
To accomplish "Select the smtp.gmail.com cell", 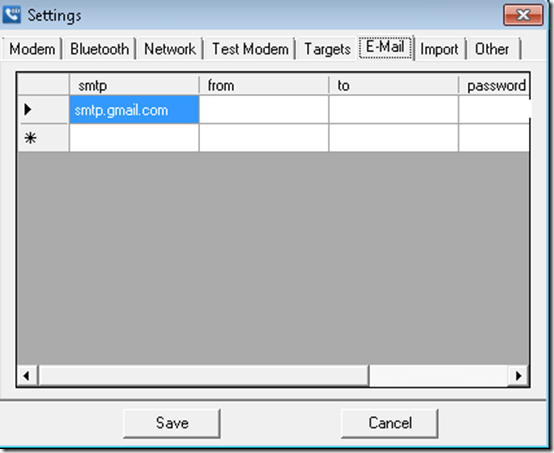I will pyautogui.click(x=134, y=110).
